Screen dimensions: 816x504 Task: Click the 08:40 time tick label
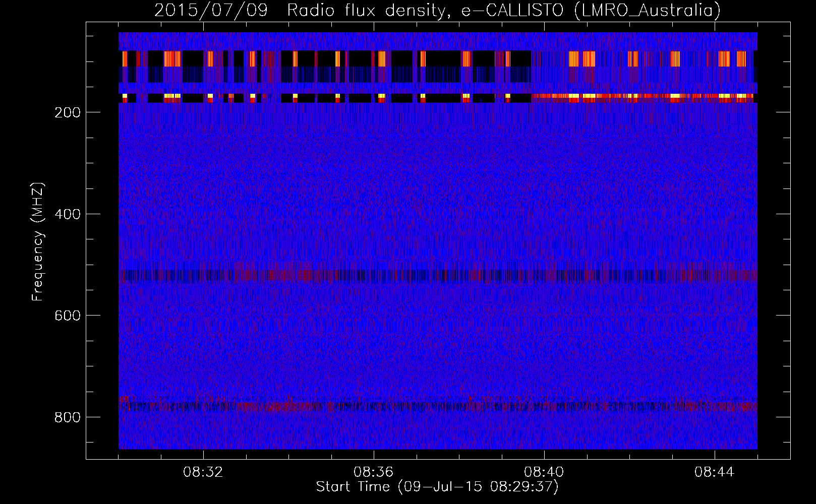[x=544, y=472]
